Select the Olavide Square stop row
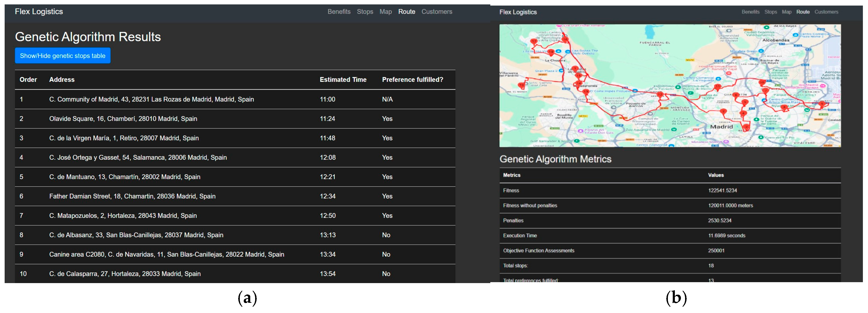This screenshot has height=313, width=868. (123, 118)
